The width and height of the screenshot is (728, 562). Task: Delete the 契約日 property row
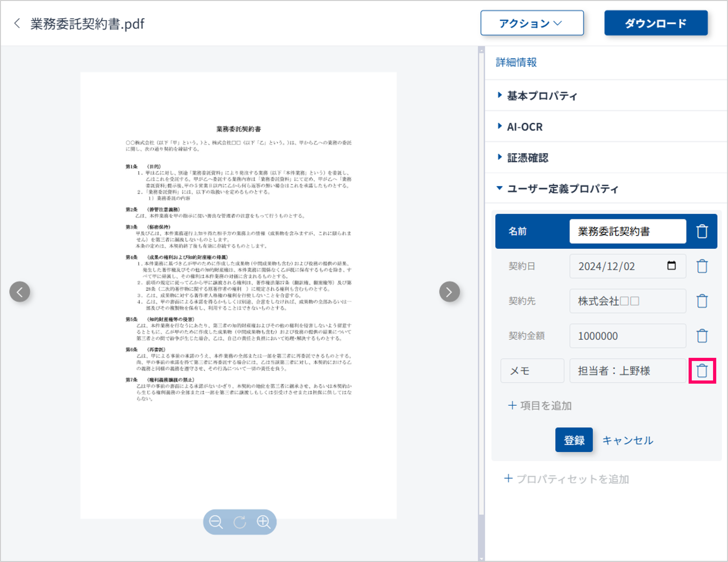click(x=702, y=266)
